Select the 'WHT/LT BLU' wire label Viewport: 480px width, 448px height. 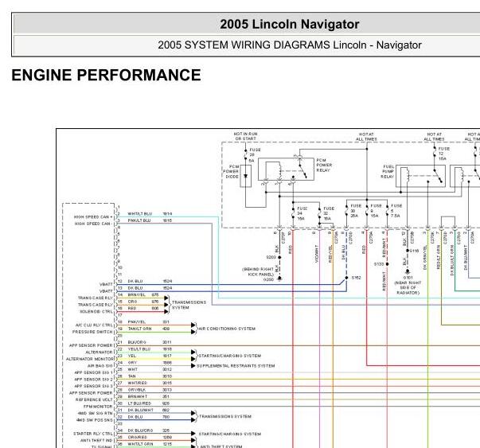(x=139, y=213)
